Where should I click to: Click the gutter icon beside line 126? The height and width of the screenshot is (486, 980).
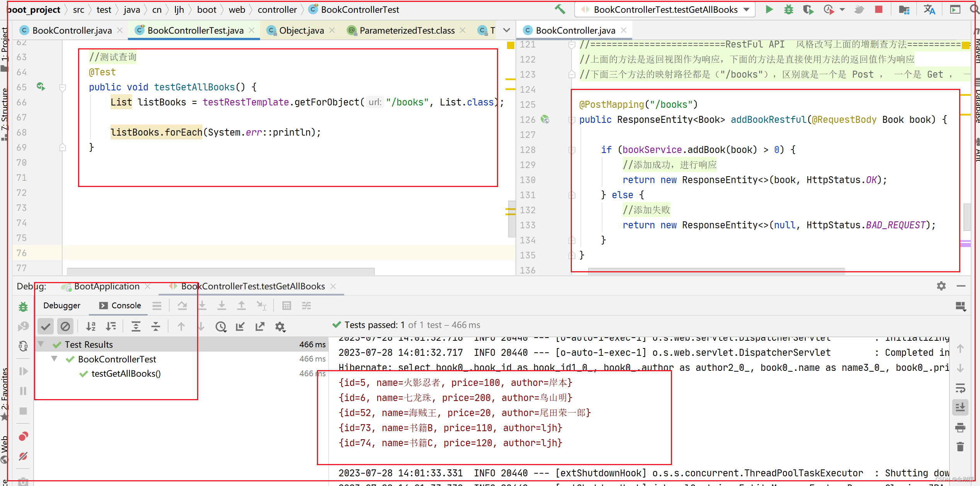coord(545,119)
